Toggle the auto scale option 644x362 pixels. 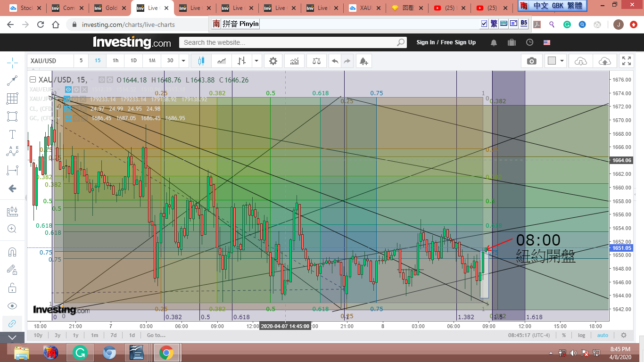point(603,335)
